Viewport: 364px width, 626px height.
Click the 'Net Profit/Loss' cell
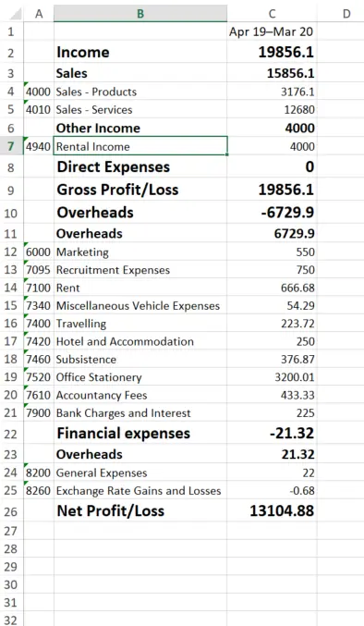(x=140, y=511)
